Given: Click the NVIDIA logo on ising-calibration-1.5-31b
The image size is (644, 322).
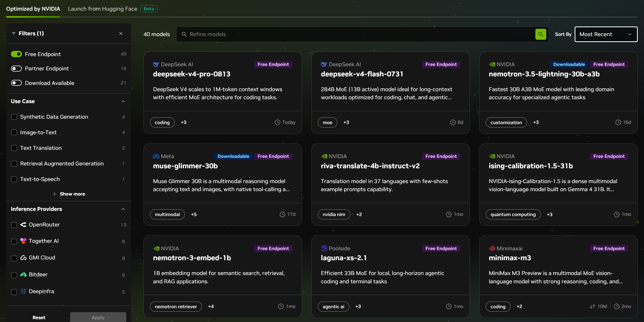Looking at the screenshot, I should point(492,156).
